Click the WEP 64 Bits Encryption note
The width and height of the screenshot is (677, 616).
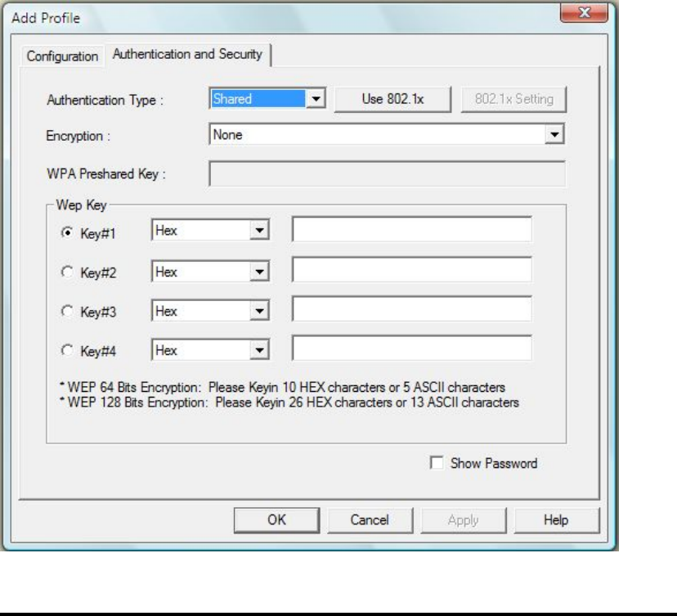click(282, 387)
